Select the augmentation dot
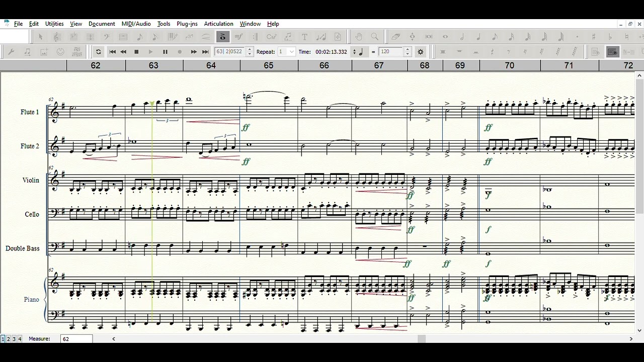644x362 pixels. [x=577, y=37]
